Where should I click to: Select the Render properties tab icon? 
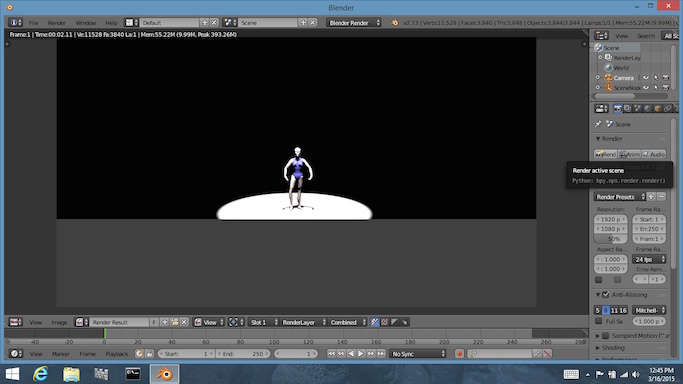pyautogui.click(x=617, y=108)
